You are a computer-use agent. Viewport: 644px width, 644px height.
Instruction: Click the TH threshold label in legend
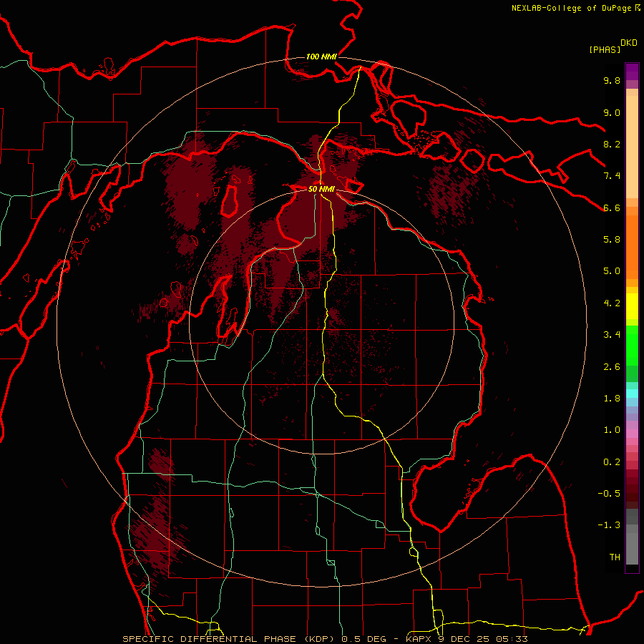point(615,557)
